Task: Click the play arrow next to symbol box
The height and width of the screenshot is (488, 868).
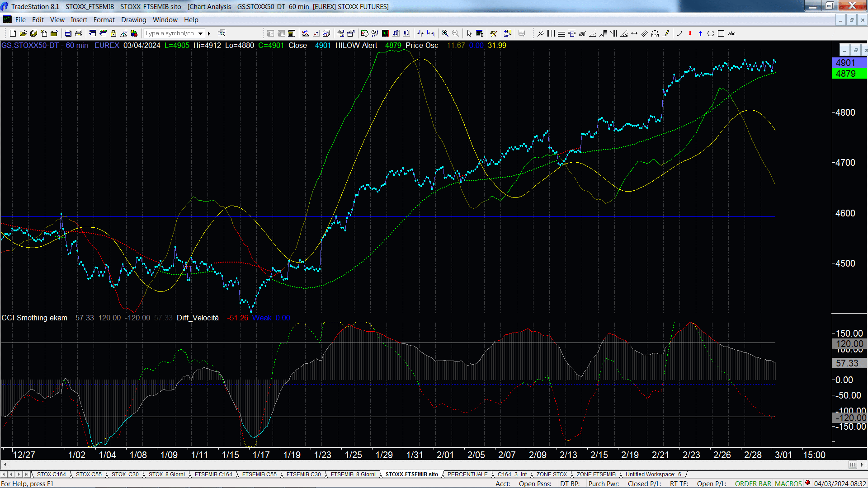Action: point(209,33)
